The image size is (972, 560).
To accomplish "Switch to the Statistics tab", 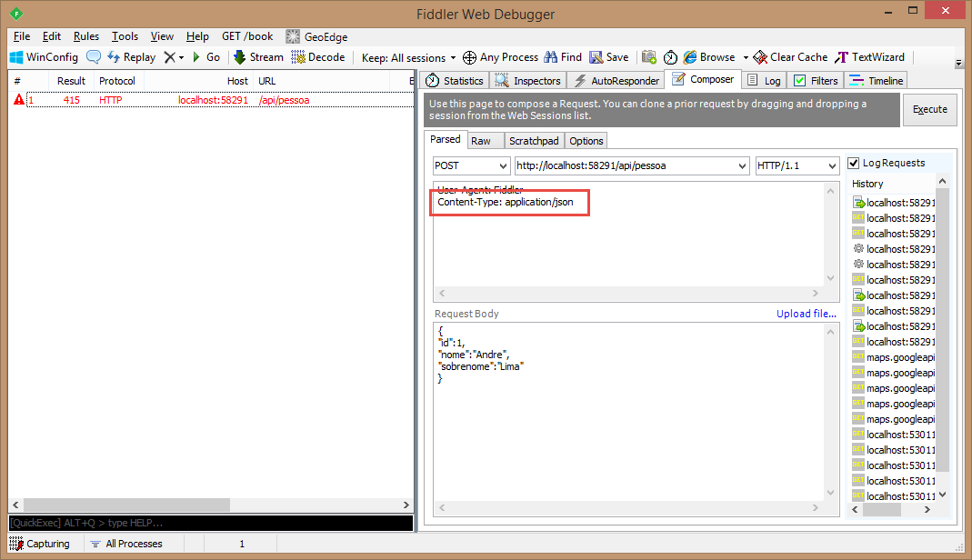I will (x=455, y=81).
